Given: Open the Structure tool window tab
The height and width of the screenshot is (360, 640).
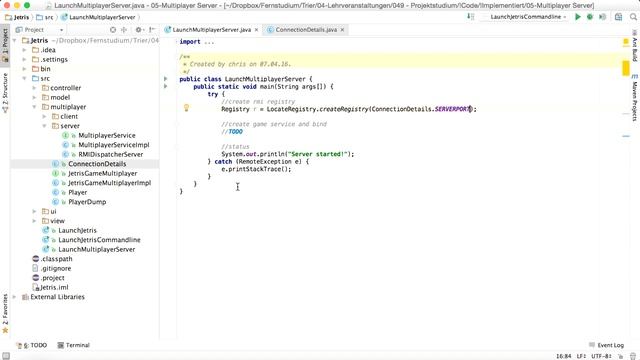Looking at the screenshot, I should 5,93.
